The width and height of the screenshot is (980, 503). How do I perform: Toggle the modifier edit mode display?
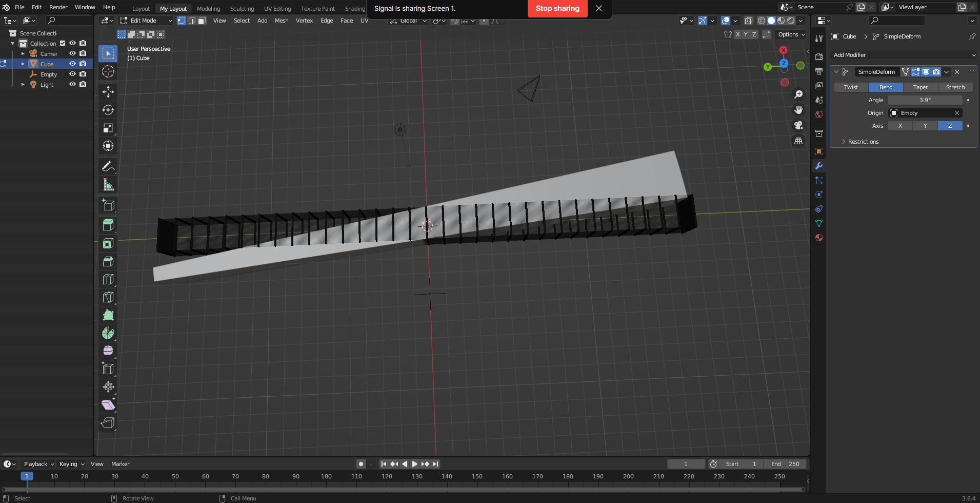(x=916, y=72)
